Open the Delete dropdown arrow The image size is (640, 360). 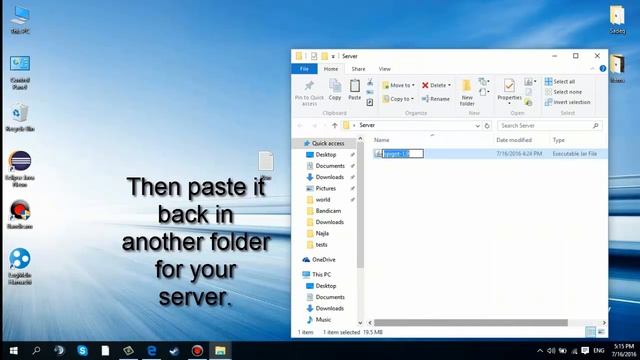coord(449,85)
